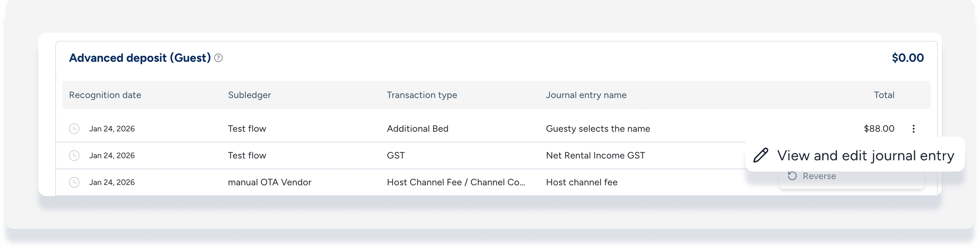Click the Subledger column header
This screenshot has height=248, width=980.
point(249,95)
